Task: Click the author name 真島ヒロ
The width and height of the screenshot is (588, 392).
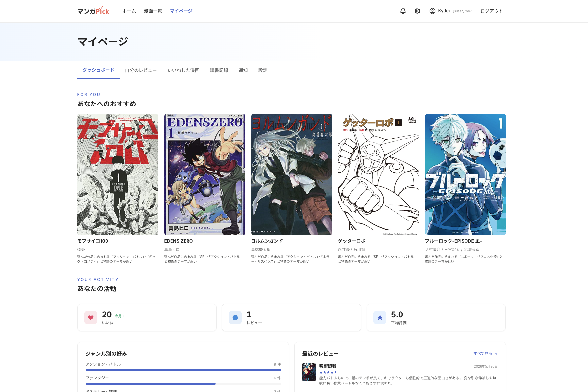Action: [172, 250]
